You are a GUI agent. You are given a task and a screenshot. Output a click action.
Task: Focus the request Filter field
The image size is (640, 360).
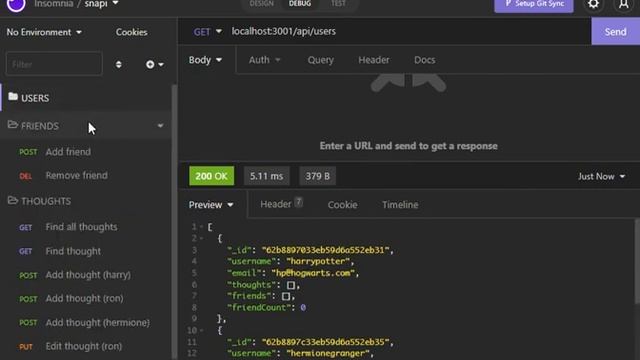[x=54, y=64]
